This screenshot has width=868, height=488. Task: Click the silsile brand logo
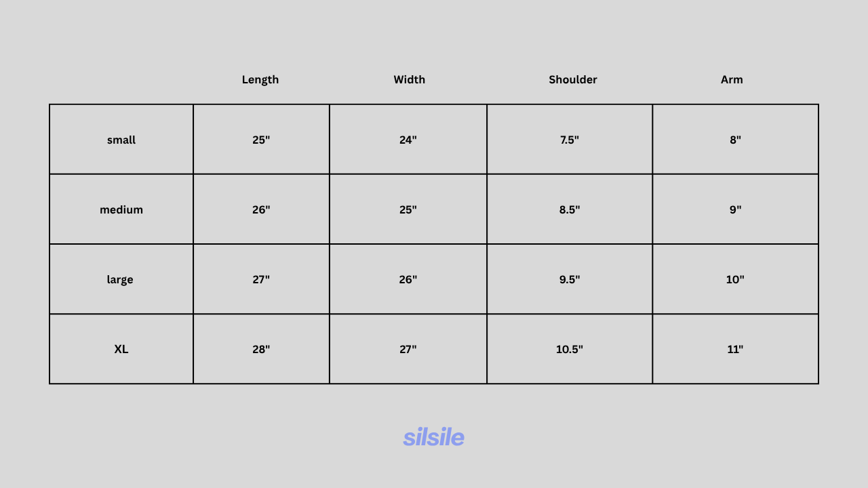433,437
